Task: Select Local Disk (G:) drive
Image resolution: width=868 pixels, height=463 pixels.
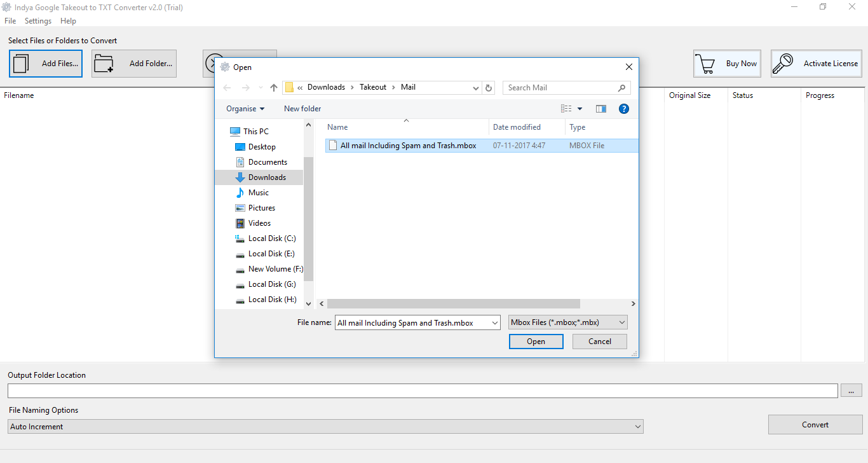Action: pyautogui.click(x=272, y=284)
